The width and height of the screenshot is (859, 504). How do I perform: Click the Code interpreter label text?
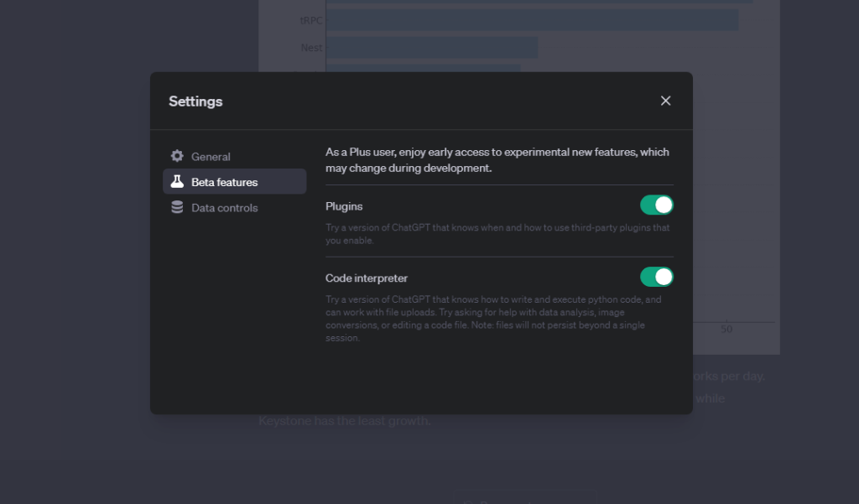(367, 278)
